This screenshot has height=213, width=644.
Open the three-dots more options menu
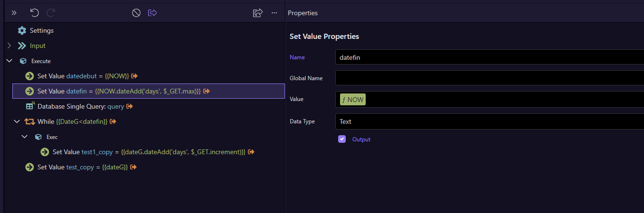pyautogui.click(x=274, y=13)
